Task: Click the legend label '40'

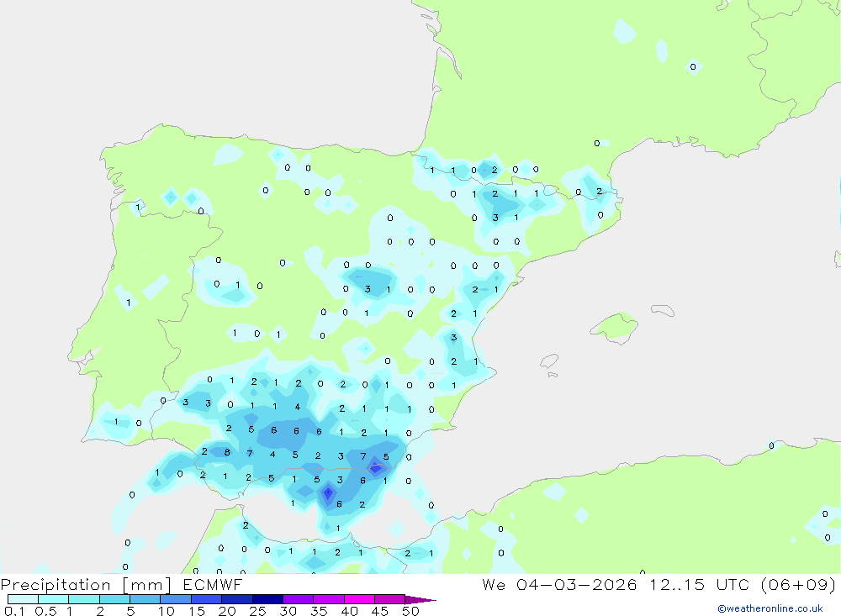Action: (x=350, y=611)
